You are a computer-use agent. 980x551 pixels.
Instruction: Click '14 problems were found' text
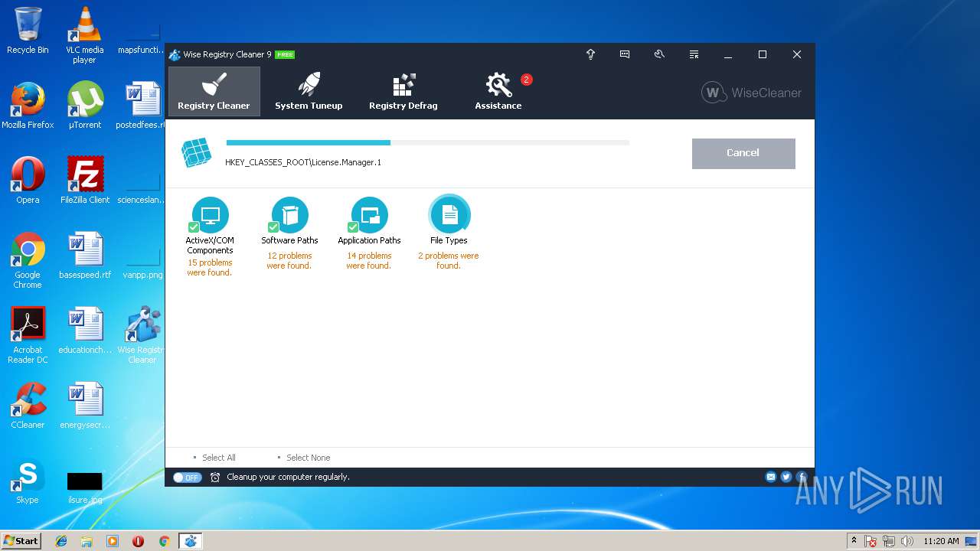[369, 261]
